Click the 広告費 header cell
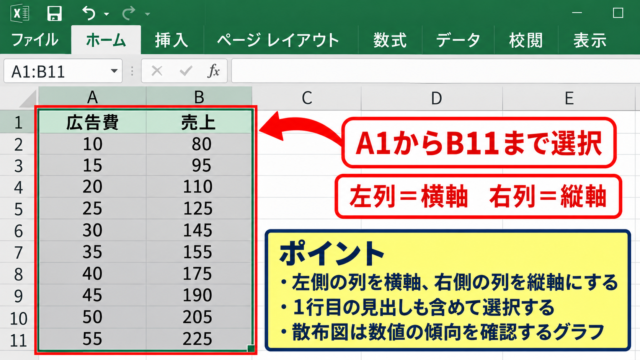640x360 pixels. click(x=93, y=122)
